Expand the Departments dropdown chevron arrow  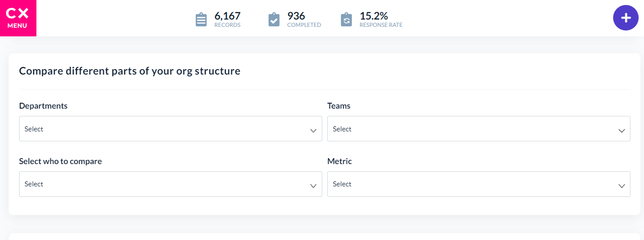[x=313, y=130]
